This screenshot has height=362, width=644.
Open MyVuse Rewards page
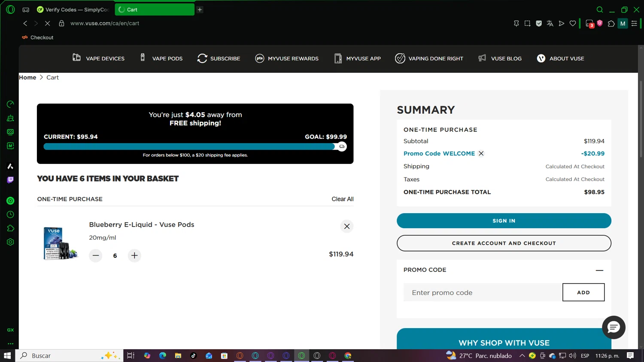point(287,58)
